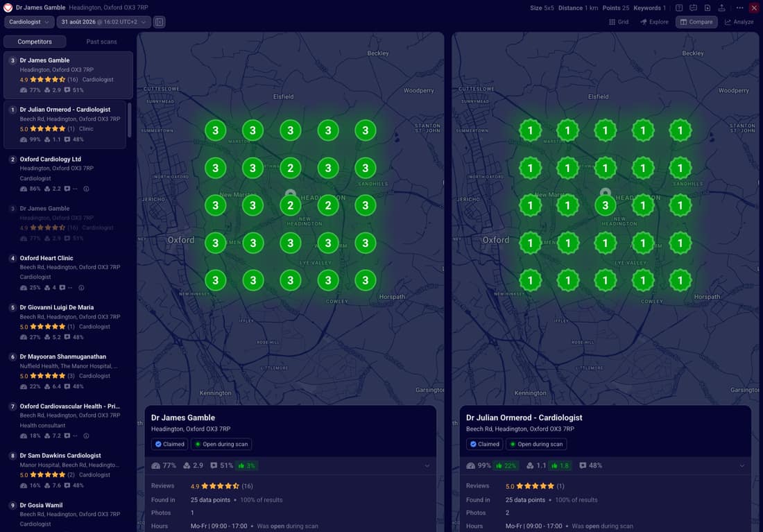The height and width of the screenshot is (532, 763).
Task: Click info icon on Oxford Heart Clinic
Action: [81, 288]
